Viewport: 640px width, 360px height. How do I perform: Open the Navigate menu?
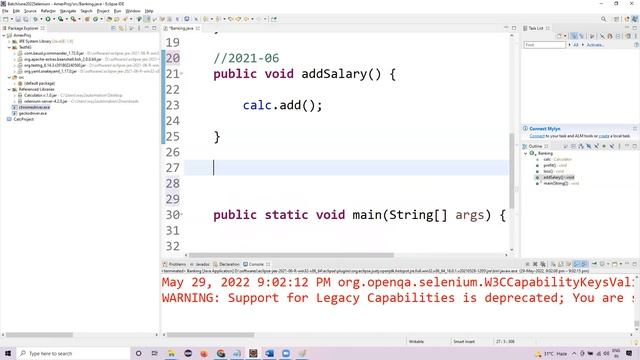point(68,11)
